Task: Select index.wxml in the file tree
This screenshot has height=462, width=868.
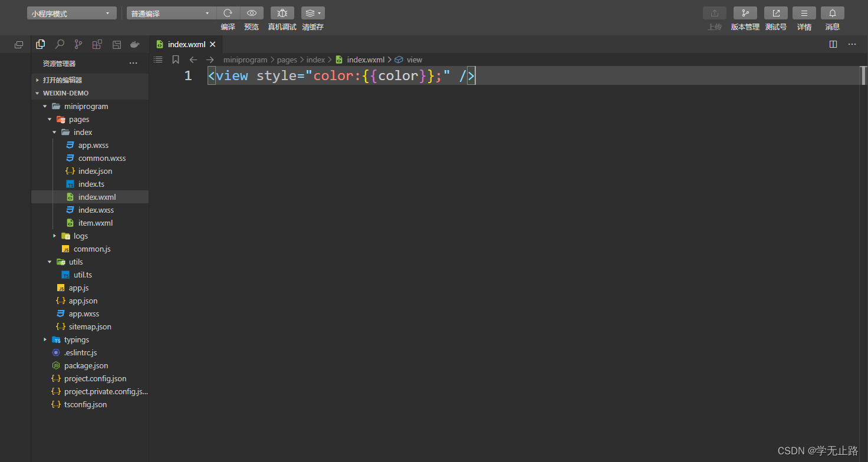Action: pyautogui.click(x=90, y=197)
